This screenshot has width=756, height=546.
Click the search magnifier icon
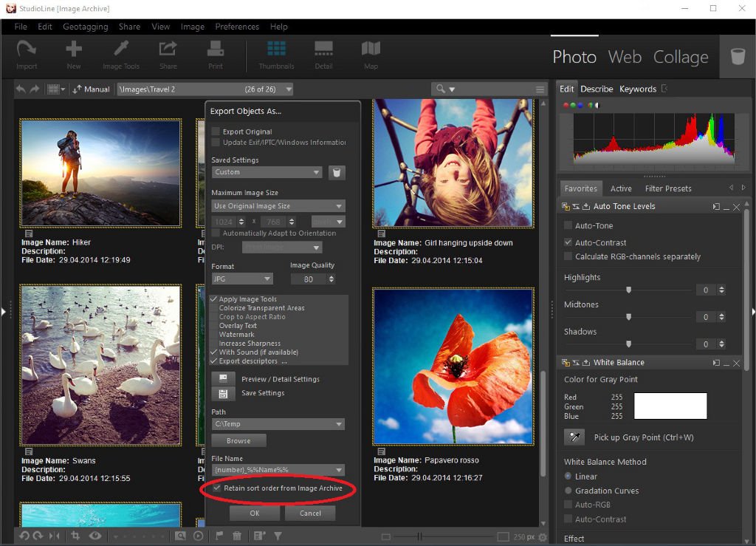coord(440,89)
